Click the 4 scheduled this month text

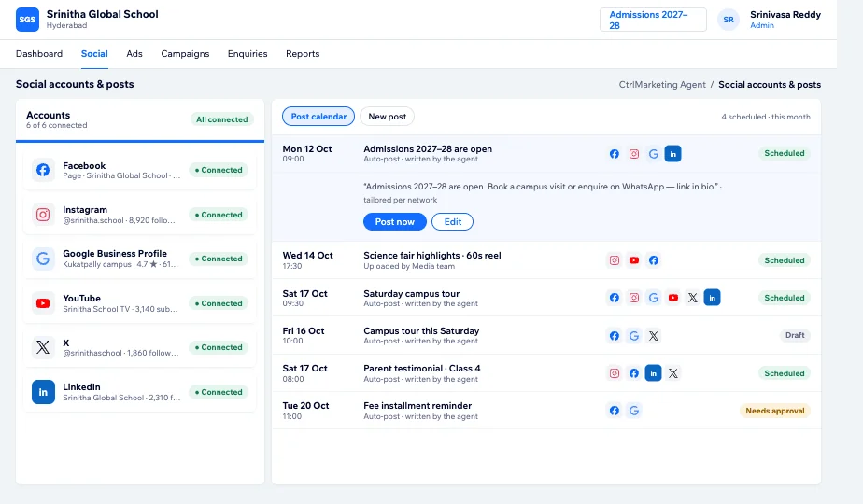tap(766, 117)
